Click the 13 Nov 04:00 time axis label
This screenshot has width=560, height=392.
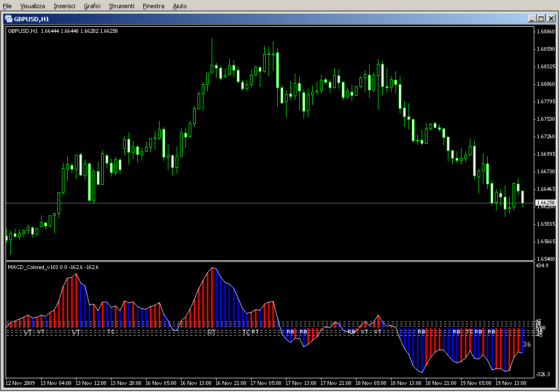tap(56, 383)
